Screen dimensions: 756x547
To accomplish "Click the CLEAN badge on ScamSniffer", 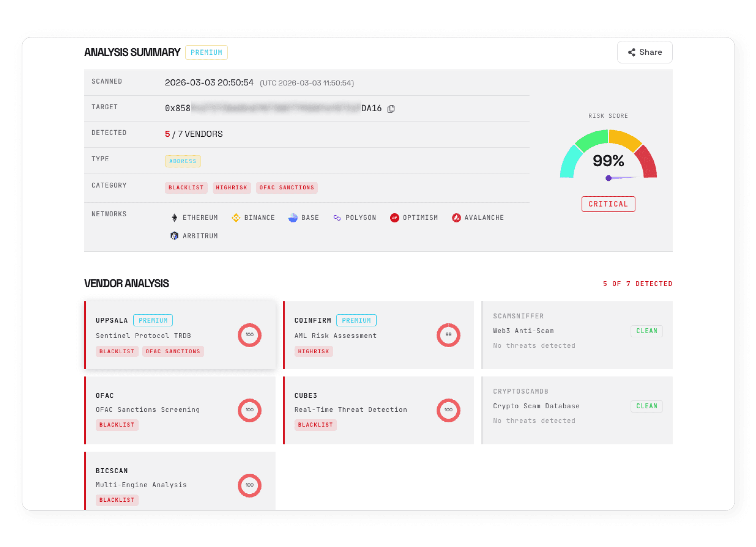I will coord(647,331).
